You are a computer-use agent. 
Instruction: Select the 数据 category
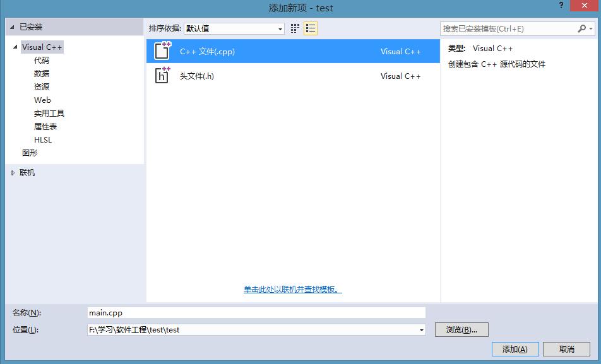click(42, 74)
